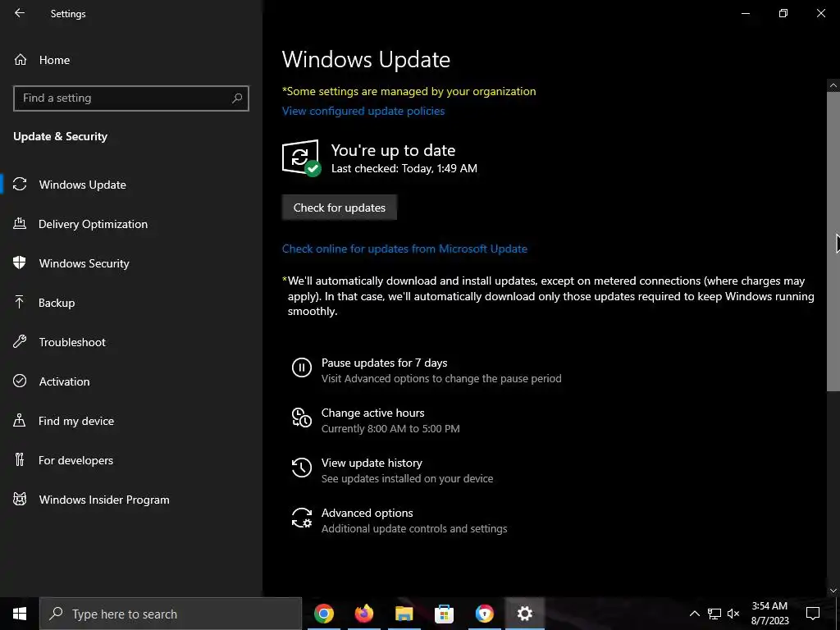Click the Last checked: Today, 1:49 AM text
The height and width of the screenshot is (630, 840).
404,168
